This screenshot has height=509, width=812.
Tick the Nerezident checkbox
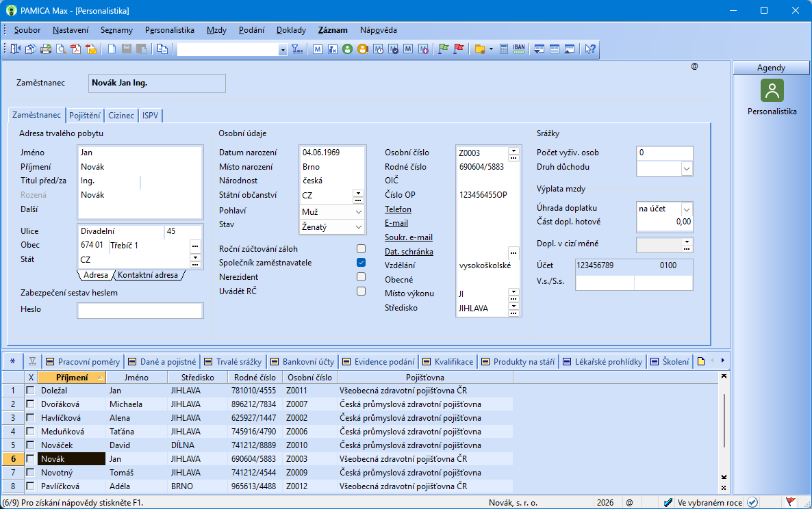[x=361, y=277]
